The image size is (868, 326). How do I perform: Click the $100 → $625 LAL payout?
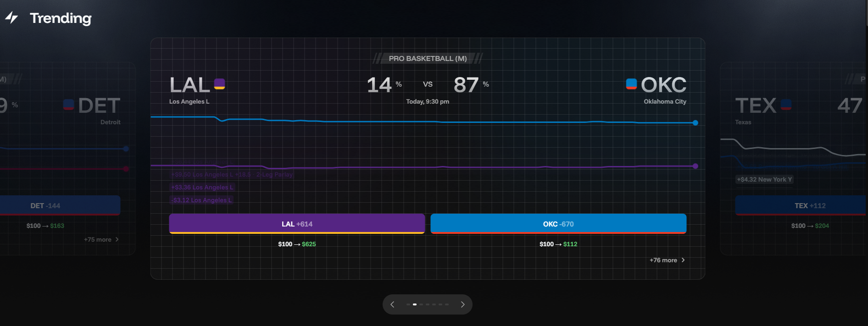(297, 244)
